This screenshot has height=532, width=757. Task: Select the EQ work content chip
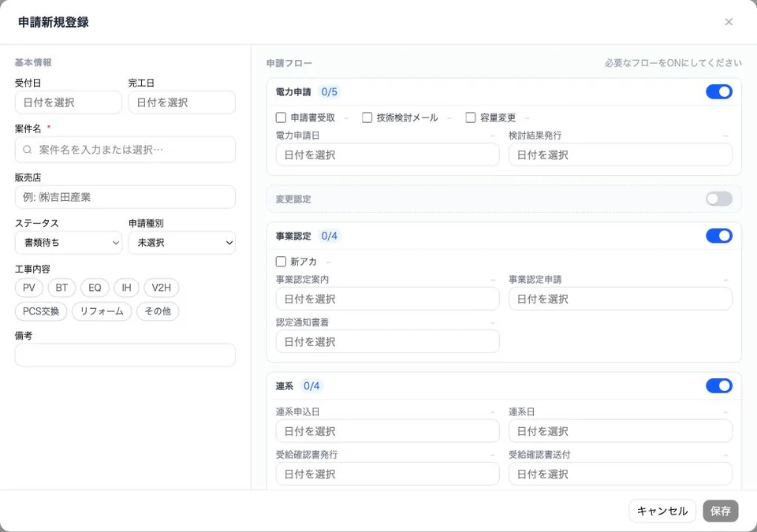point(95,288)
